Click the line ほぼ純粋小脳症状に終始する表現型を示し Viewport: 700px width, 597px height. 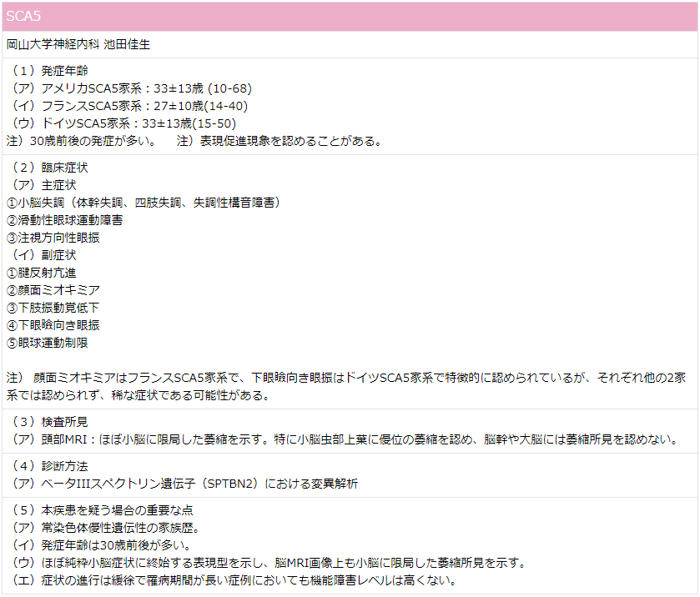267,563
